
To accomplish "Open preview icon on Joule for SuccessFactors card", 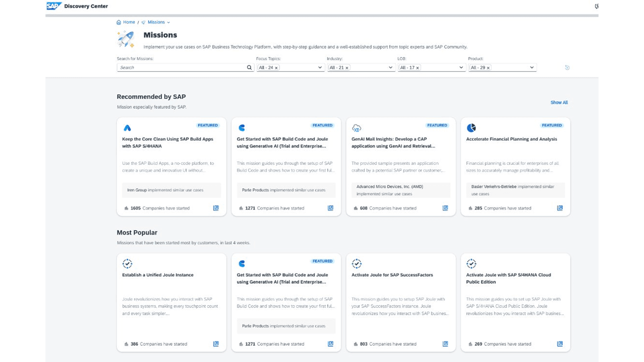I will point(445,344).
